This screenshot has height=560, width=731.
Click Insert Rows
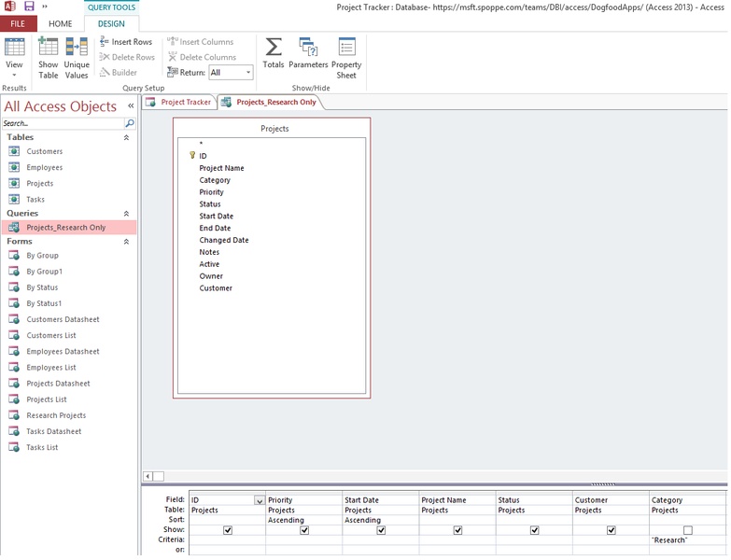tap(126, 42)
